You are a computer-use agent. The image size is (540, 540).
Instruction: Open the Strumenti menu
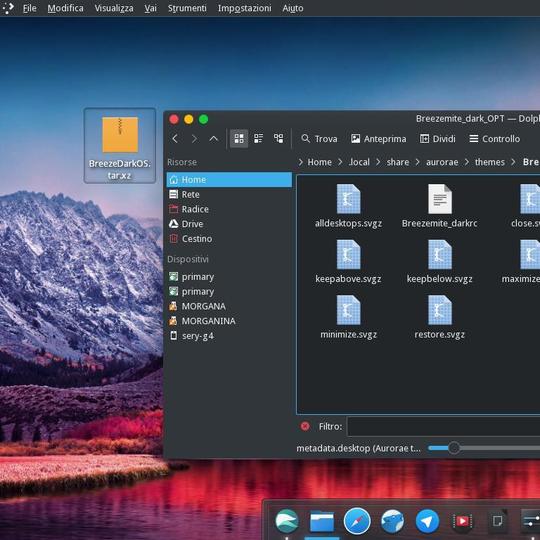click(x=187, y=8)
